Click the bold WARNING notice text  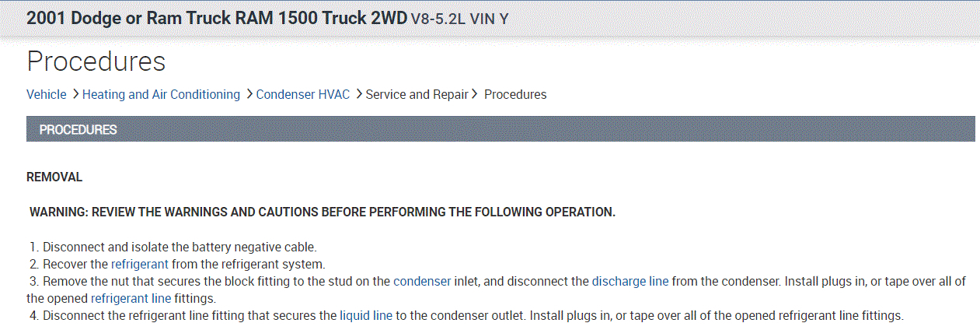322,212
